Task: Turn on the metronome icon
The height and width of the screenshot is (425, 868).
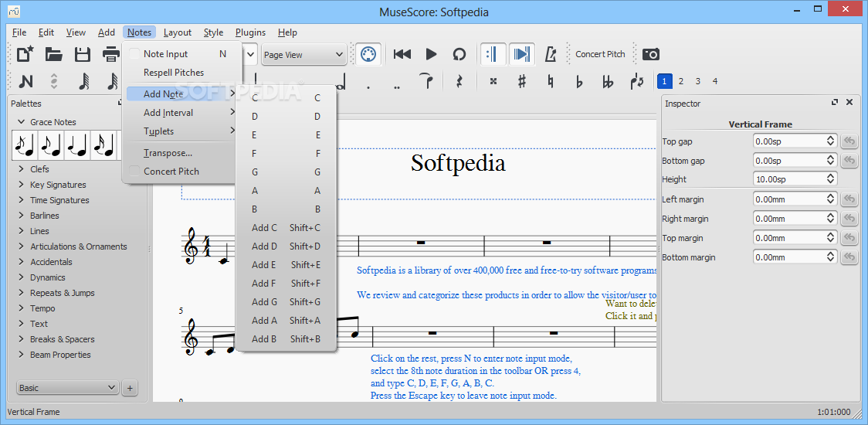Action: (x=551, y=54)
